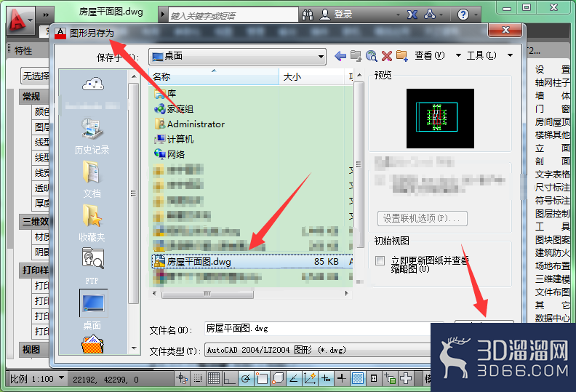The width and height of the screenshot is (576, 392).
Task: Open the help question mark icon
Action: pos(463,15)
